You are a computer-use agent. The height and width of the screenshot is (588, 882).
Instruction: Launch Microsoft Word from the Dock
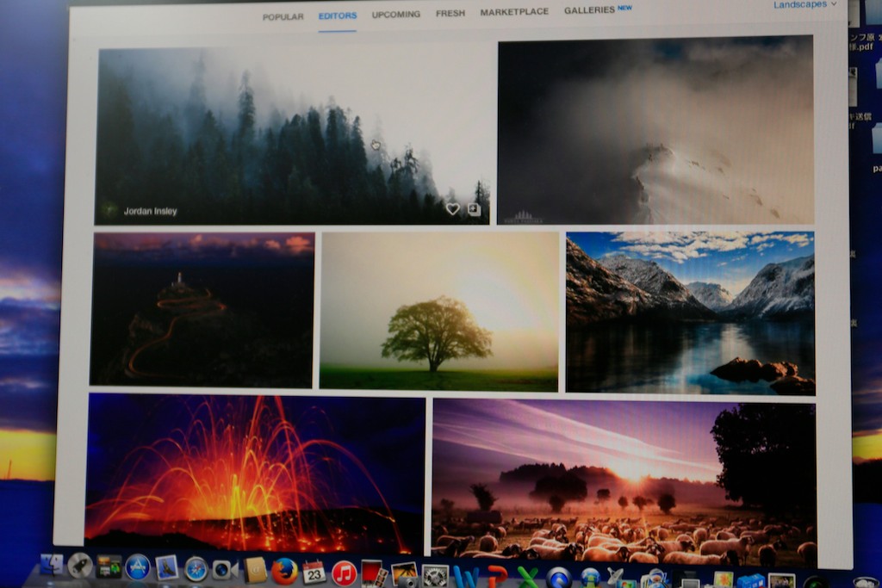coord(466,578)
